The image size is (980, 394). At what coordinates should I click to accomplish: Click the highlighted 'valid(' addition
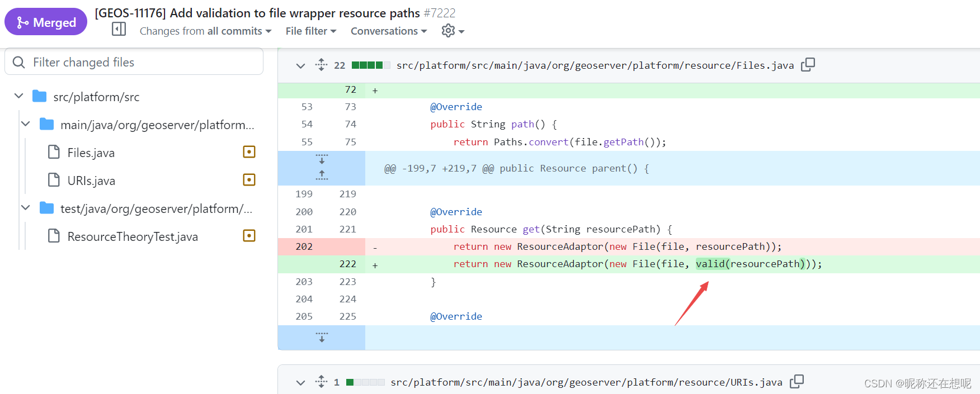(x=713, y=264)
